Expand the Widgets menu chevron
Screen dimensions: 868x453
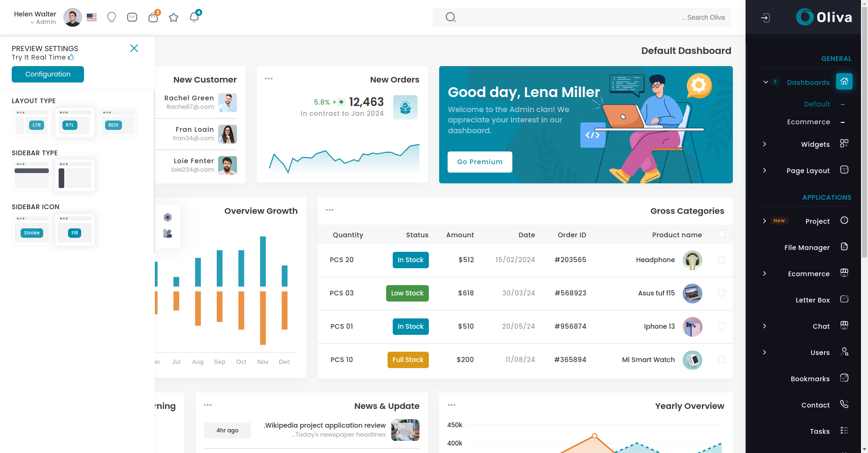pos(764,144)
